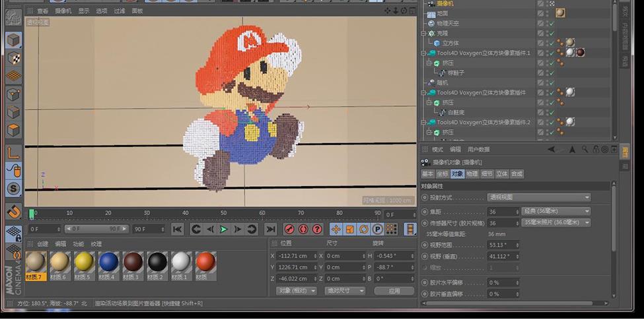Switch to the 物理 attribute tab
This screenshot has width=644, height=320.
pyautogui.click(x=472, y=174)
